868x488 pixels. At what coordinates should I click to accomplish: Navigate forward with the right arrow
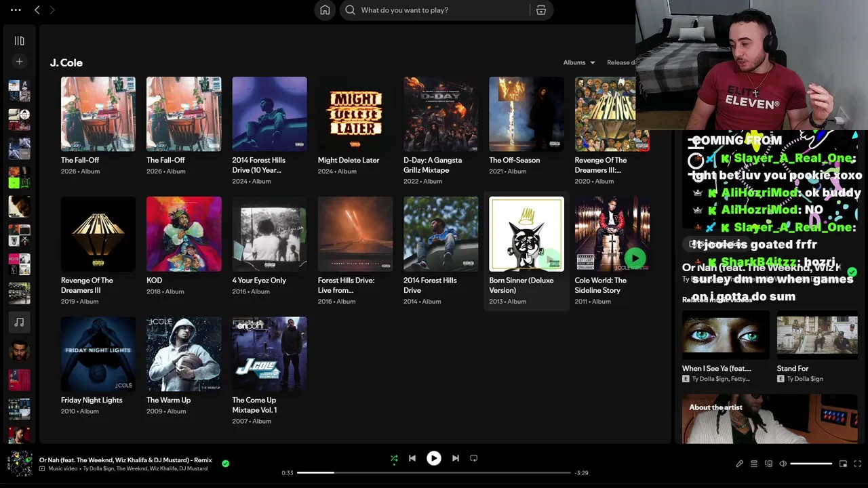tap(52, 10)
